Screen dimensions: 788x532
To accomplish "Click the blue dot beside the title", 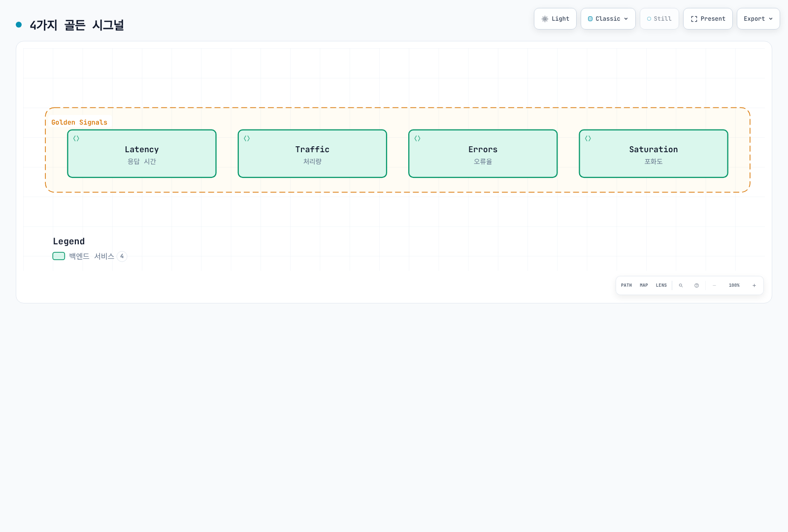I will point(19,25).
